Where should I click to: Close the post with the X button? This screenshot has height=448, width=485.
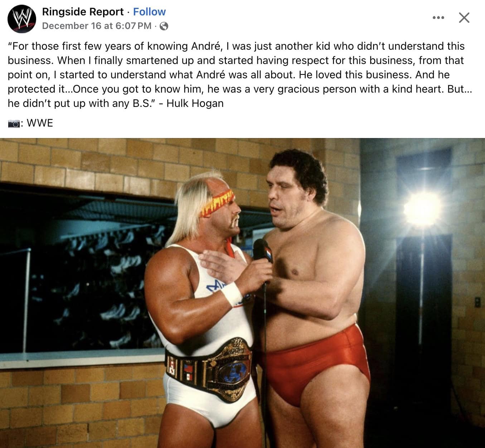464,18
